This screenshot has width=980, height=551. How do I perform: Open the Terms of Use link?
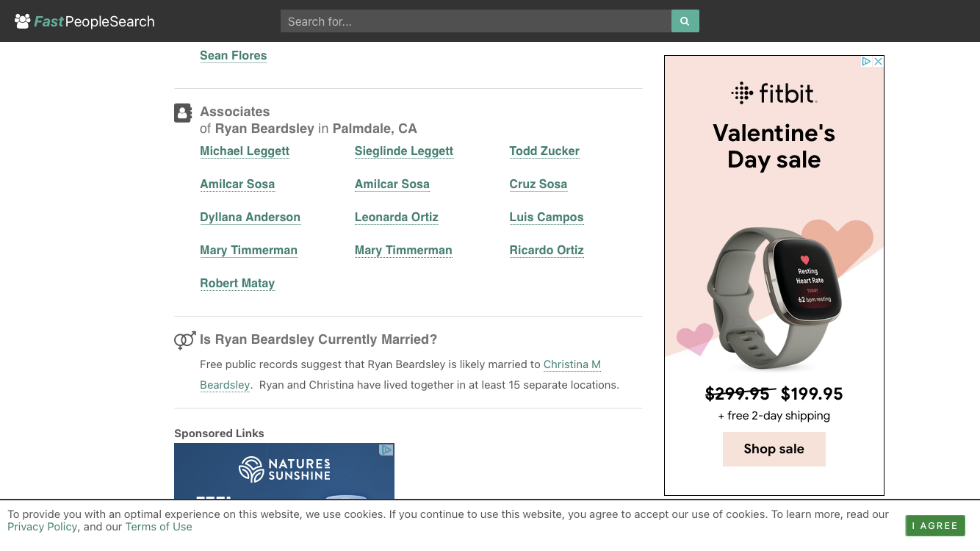tap(159, 527)
